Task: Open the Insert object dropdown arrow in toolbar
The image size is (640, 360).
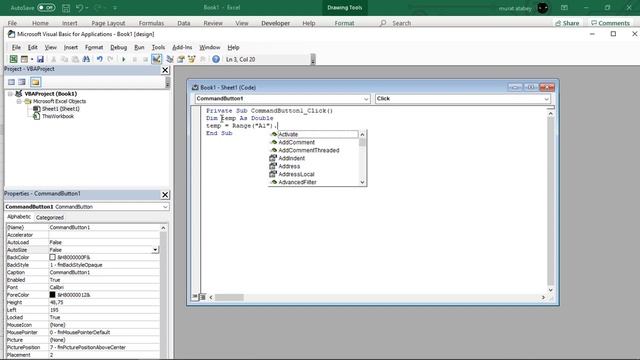Action: point(31,59)
